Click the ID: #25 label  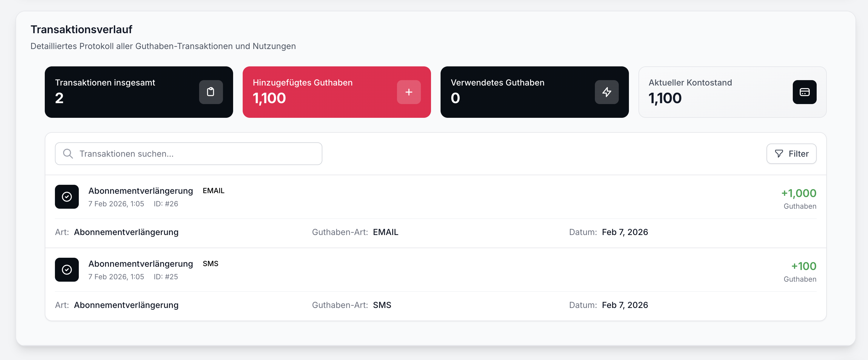click(x=165, y=277)
